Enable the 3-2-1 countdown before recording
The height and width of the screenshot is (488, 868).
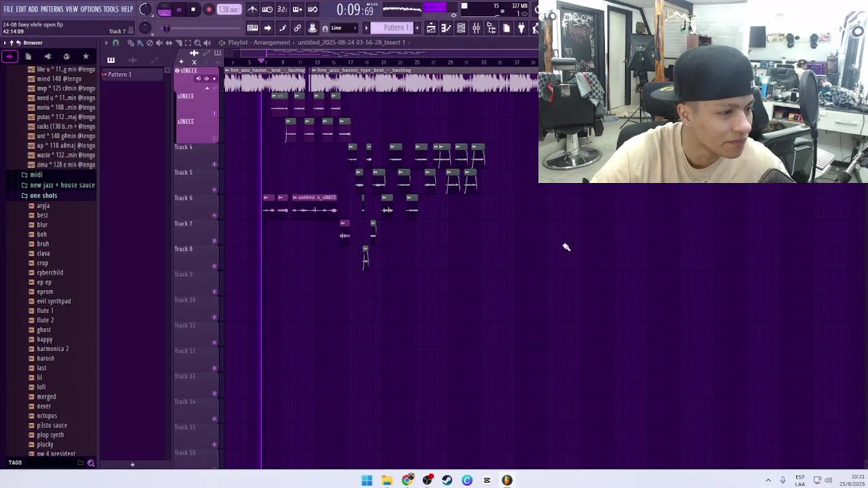(282, 9)
